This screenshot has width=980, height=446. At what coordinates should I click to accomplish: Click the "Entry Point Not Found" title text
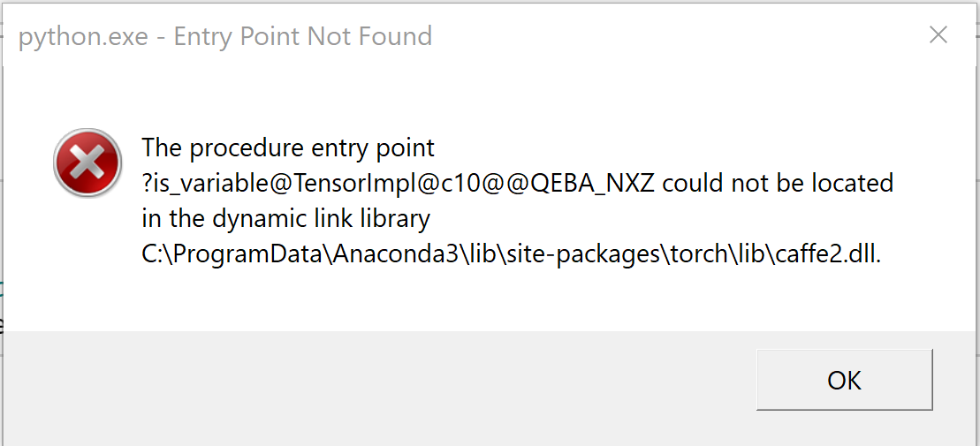coord(302,36)
